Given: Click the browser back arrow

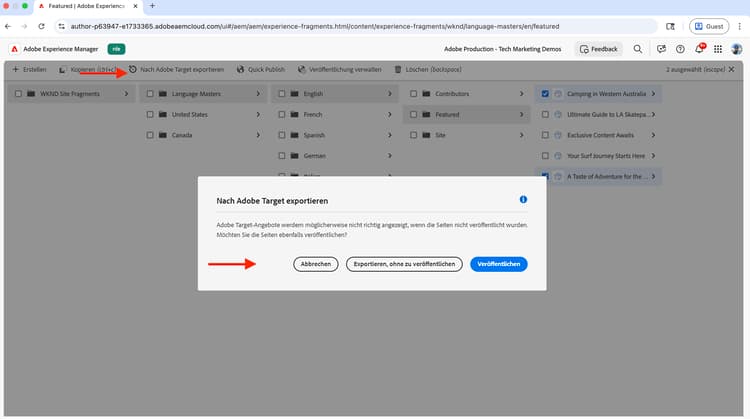Looking at the screenshot, I should tap(8, 26).
